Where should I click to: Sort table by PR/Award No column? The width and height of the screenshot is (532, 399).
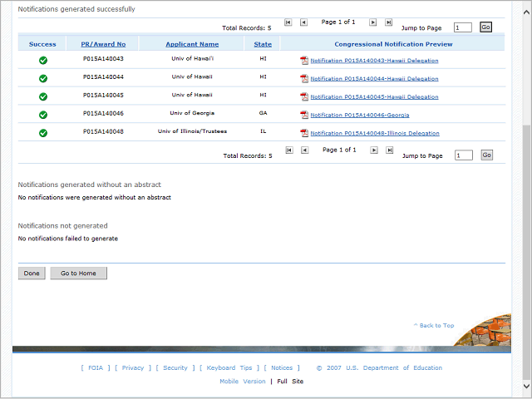[x=103, y=43]
